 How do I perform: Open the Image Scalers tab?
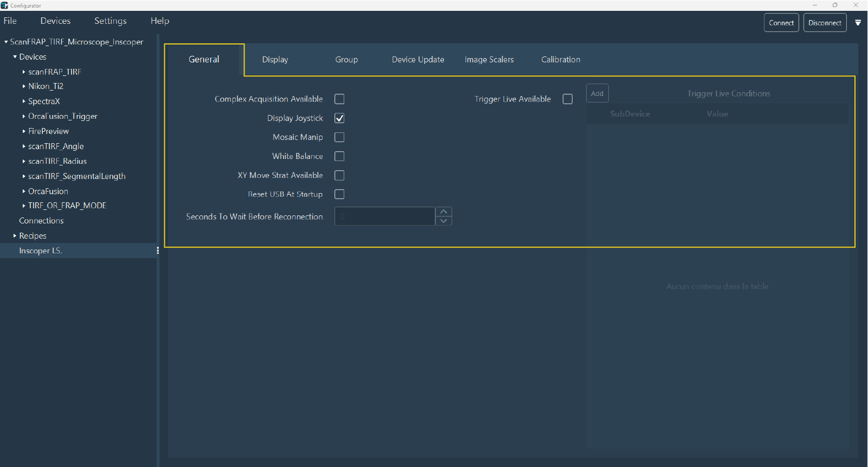488,60
